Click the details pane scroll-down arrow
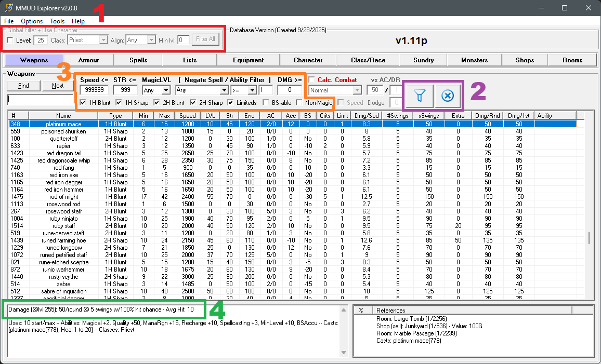 coord(343,353)
